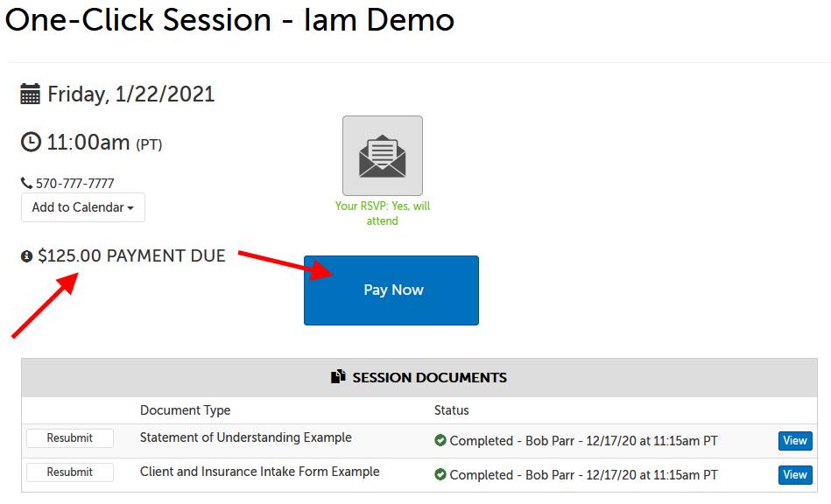Resubmit the Client and Insurance Intake Form

[x=69, y=472]
